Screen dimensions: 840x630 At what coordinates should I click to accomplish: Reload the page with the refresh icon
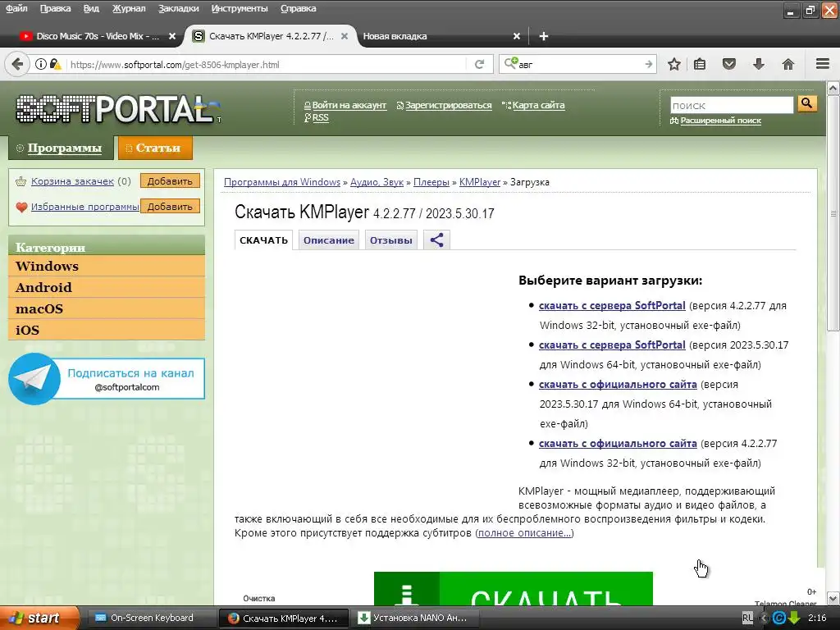(x=479, y=64)
